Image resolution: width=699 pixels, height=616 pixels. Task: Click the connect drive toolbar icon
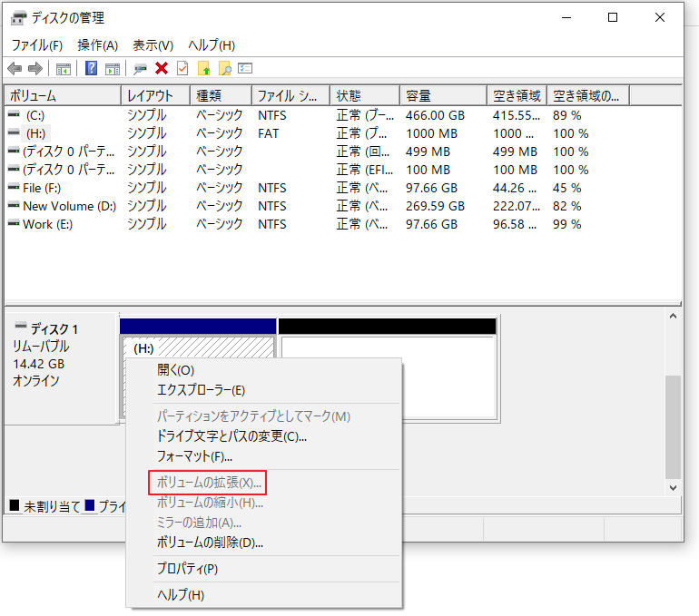coord(140,68)
